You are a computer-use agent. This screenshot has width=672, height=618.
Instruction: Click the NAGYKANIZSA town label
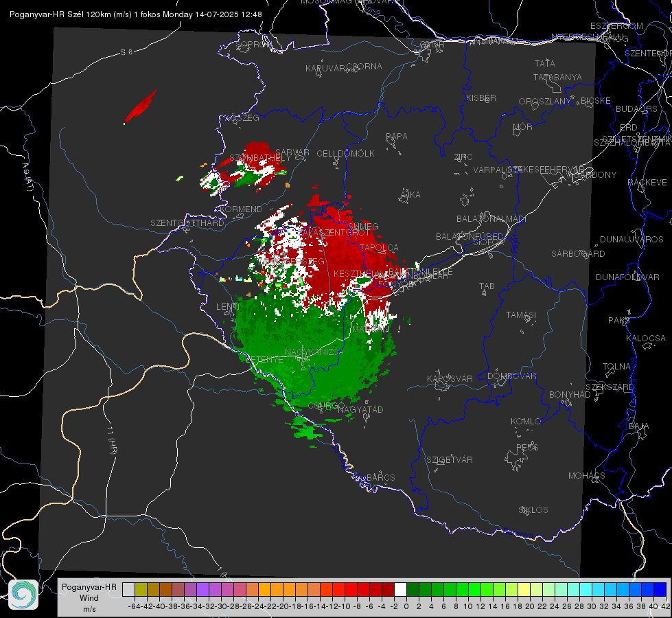pos(314,352)
